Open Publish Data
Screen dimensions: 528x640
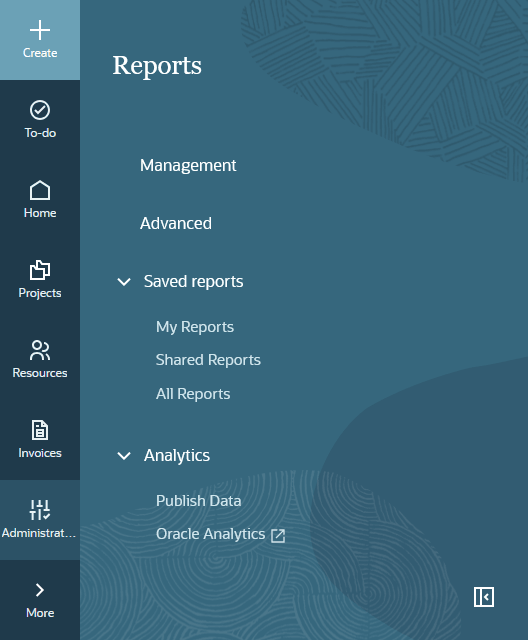[x=198, y=501]
